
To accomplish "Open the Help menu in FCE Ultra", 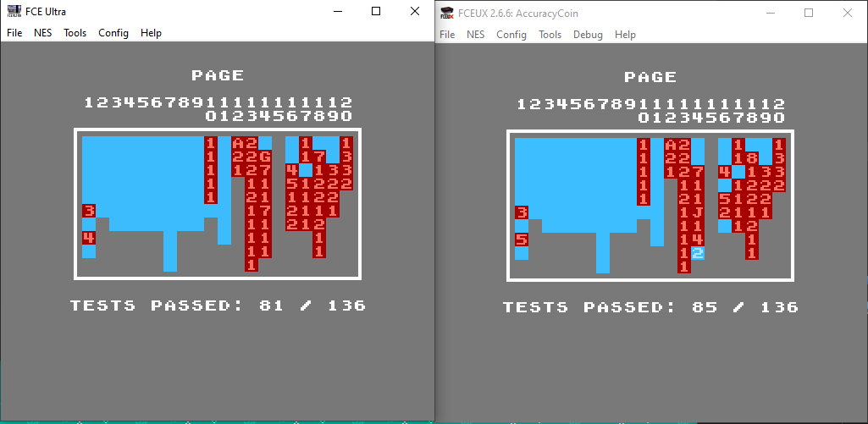I will (x=151, y=33).
